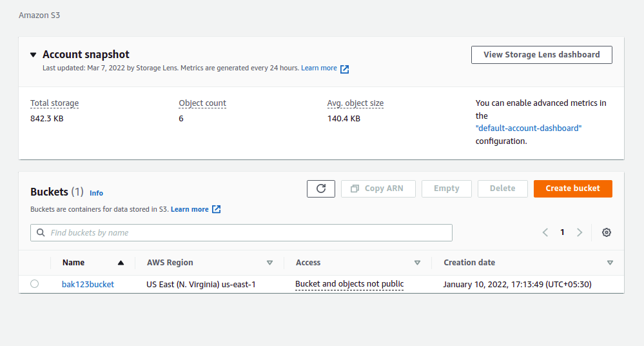Focus the Find buckets by name field

tap(245, 232)
